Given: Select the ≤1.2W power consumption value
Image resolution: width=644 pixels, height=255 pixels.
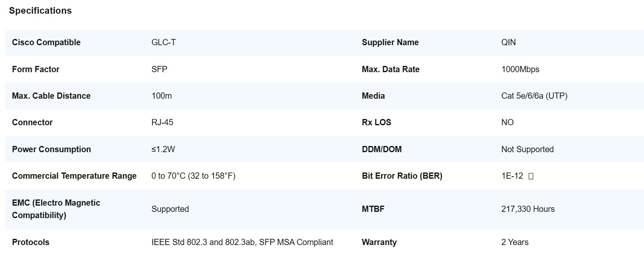Looking at the screenshot, I should point(163,149).
